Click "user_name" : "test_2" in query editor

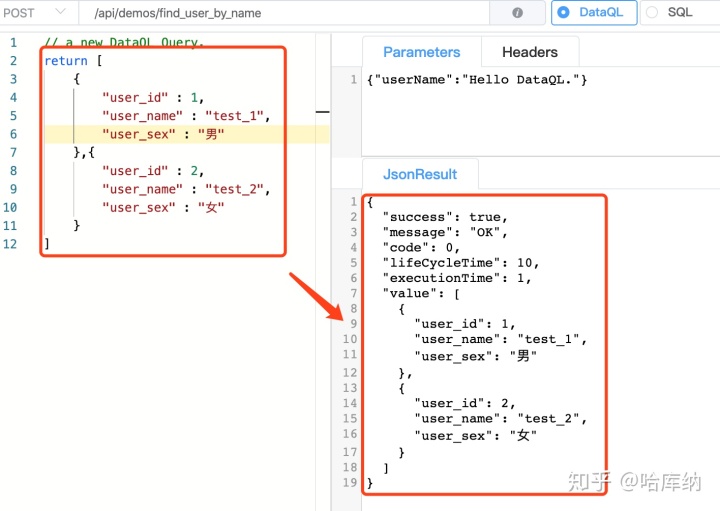click(186, 189)
